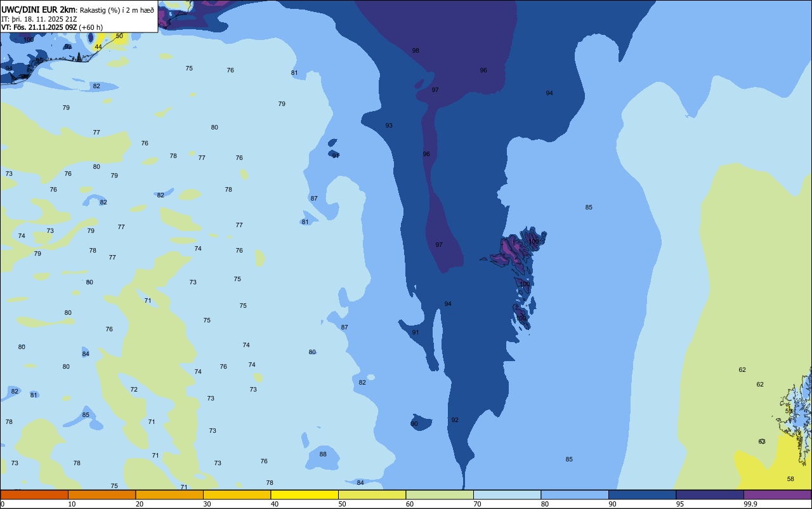
Task: Click the 99.9 label under the legend
Action: 750,504
